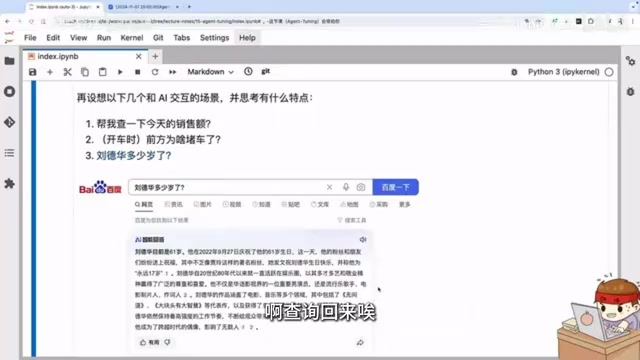Open the extension manager puzzle icon
Image resolution: width=640 pixels, height=360 pixels.
tap(9, 184)
